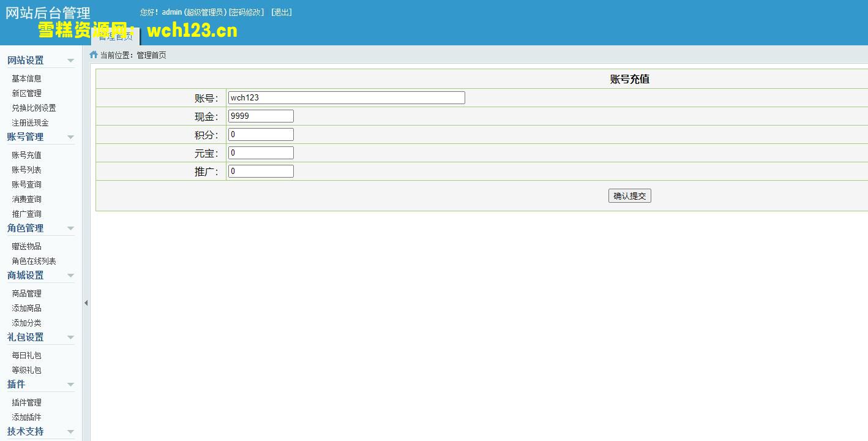Click the 技术支持 section header
Viewport: 868px width, 441px height.
point(26,432)
